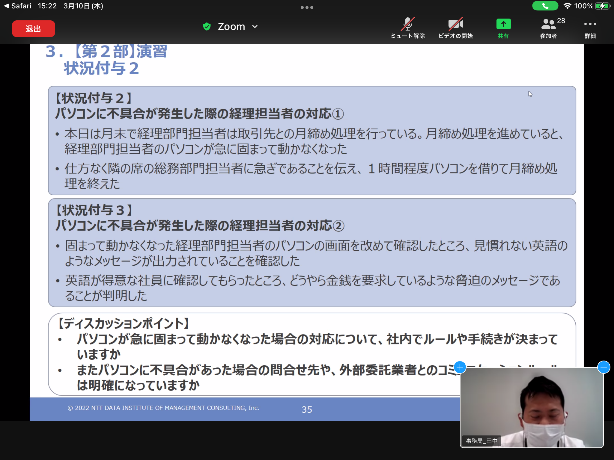Click the red leave meeting button
Screen dimensions: 614x460
coord(33,29)
